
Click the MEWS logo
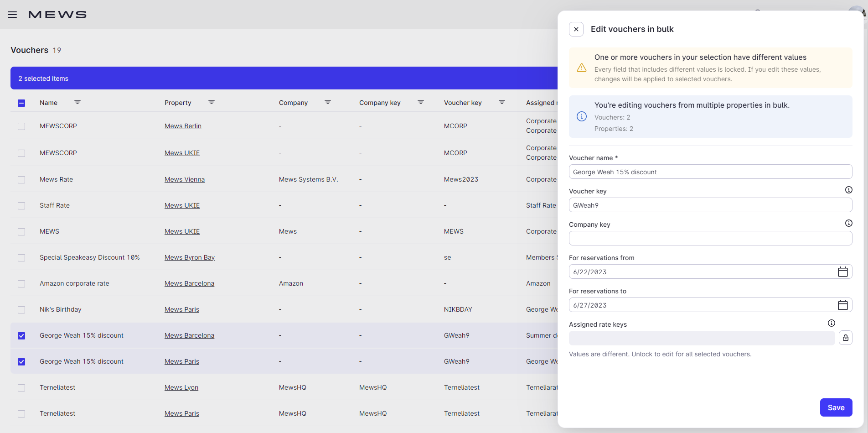click(x=57, y=15)
